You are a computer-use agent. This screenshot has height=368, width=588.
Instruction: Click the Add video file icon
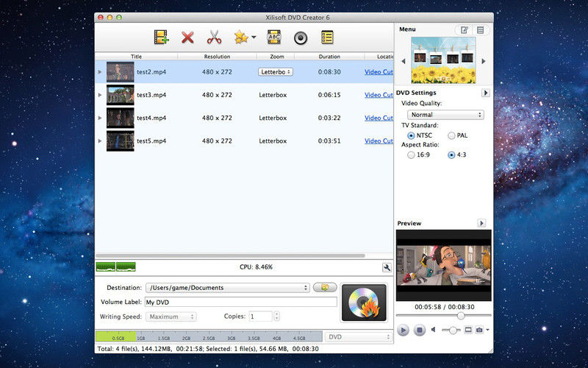pyautogui.click(x=161, y=38)
